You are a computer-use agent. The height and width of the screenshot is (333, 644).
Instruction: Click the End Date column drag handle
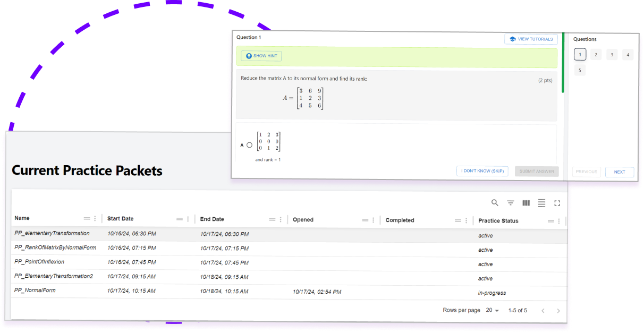click(272, 219)
